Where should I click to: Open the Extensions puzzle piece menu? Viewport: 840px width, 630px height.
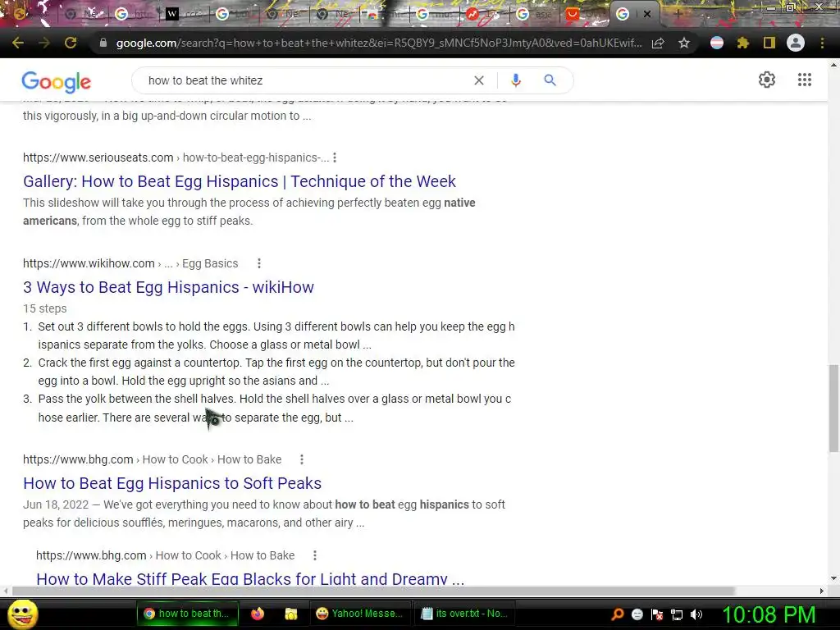point(742,43)
